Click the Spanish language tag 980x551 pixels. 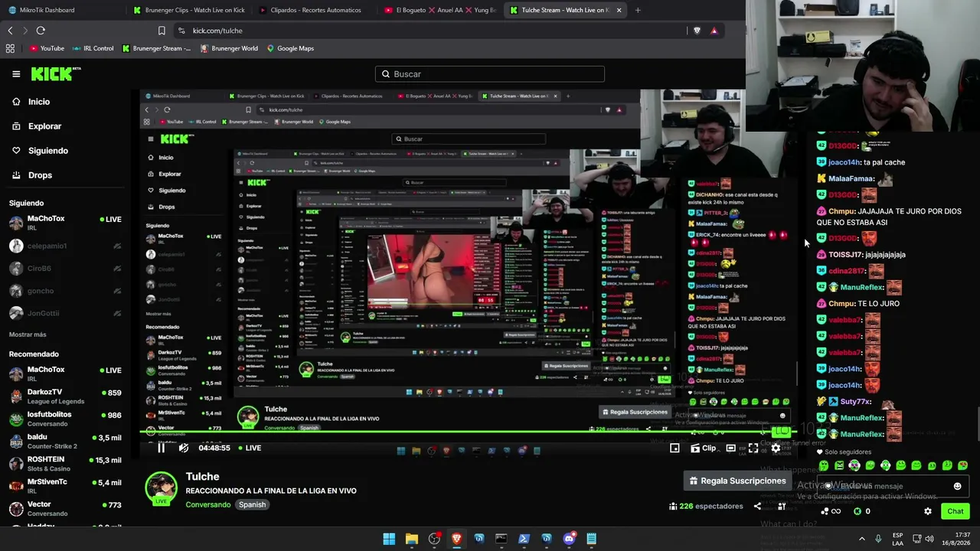252,505
